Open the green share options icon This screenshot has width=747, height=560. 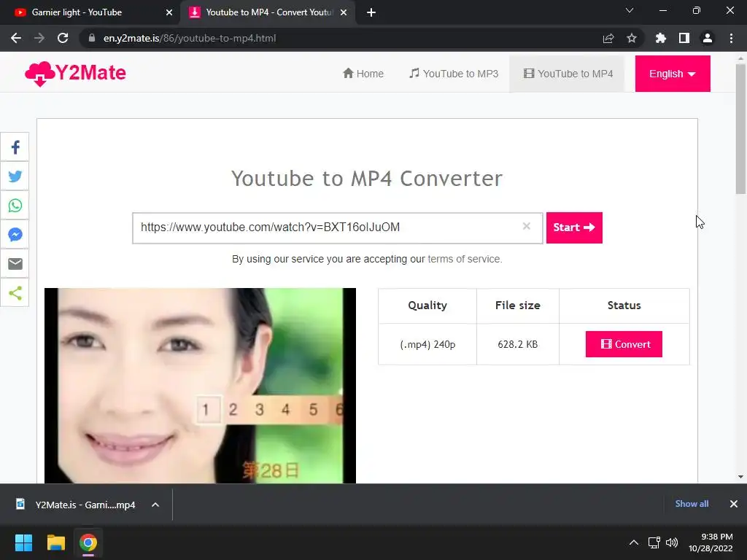coord(15,293)
